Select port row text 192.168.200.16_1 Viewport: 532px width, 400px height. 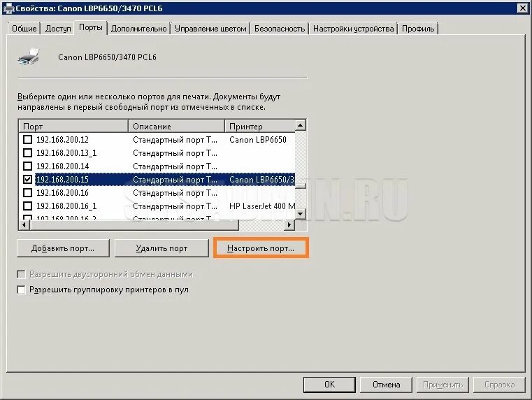66,206
